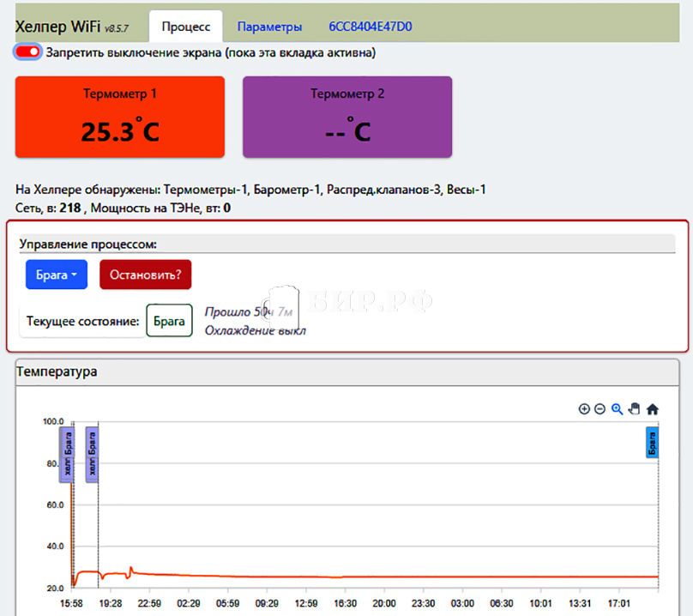Click the chart zoom in icon
693x616 pixels.
584,409
